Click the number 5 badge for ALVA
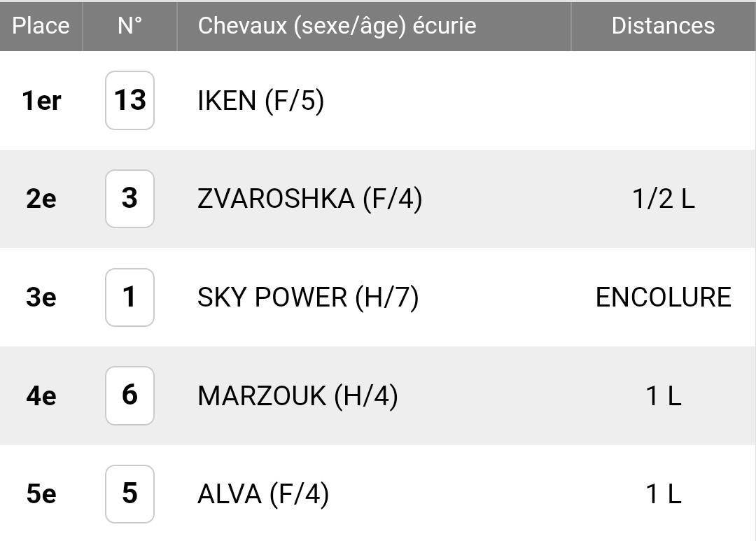Image resolution: width=756 pixels, height=541 pixels. 129,493
